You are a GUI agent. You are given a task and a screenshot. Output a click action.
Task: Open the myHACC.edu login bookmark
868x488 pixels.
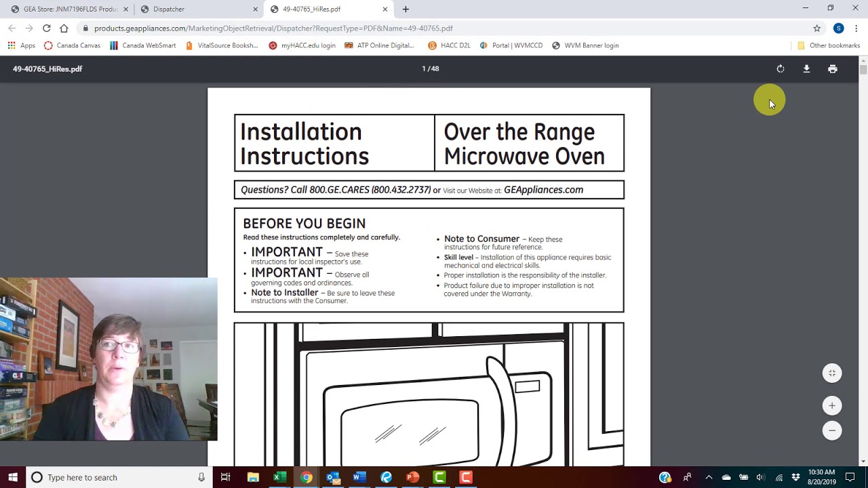pos(302,45)
